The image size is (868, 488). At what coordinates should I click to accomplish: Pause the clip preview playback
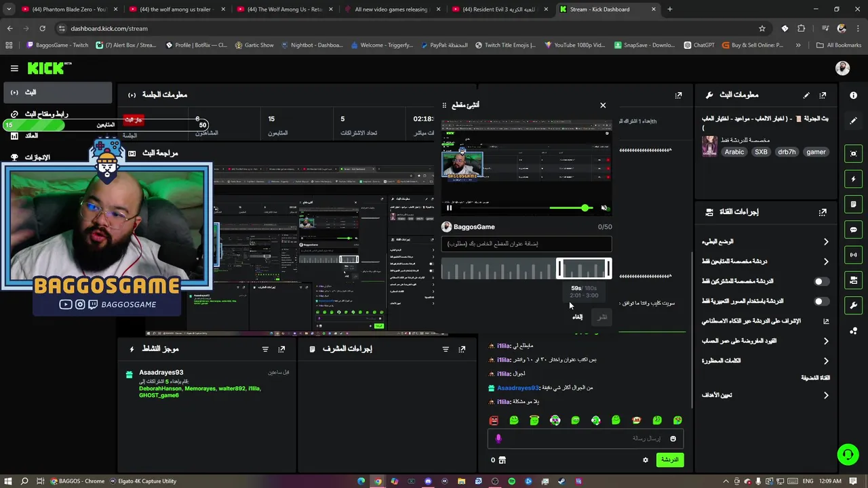(449, 208)
